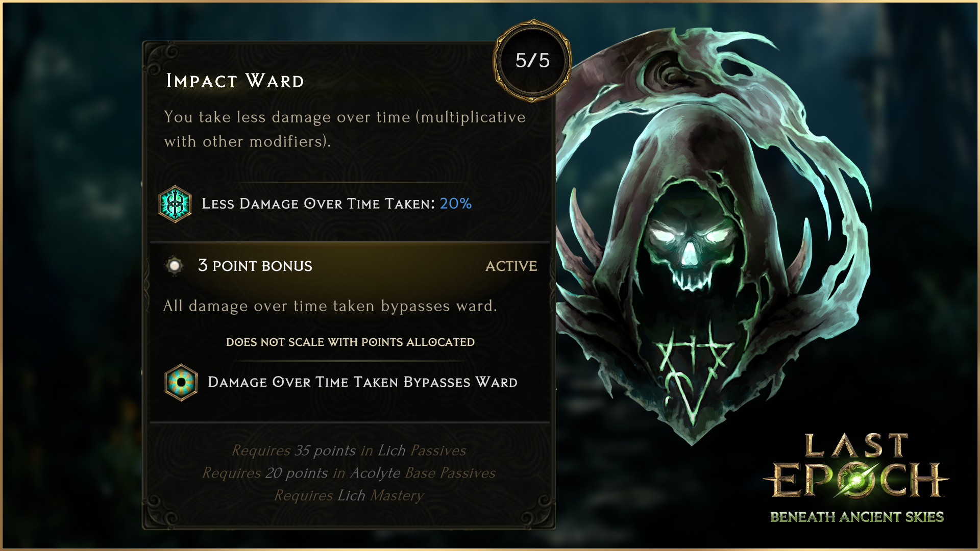Click the Damage Over Time Bypasses Ward icon
The width and height of the screenshot is (980, 551).
181,382
